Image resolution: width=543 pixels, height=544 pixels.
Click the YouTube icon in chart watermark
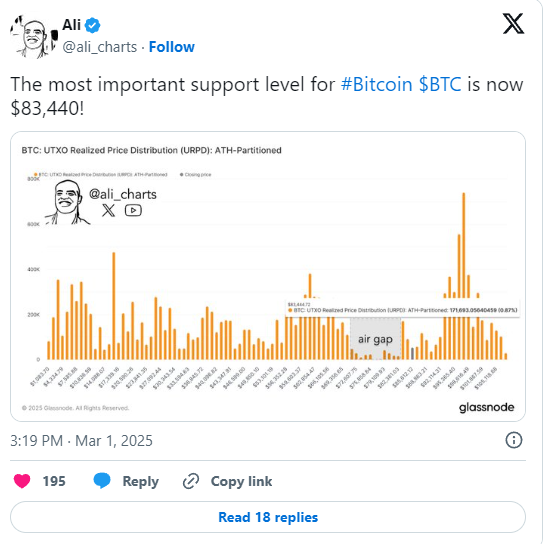(x=133, y=210)
